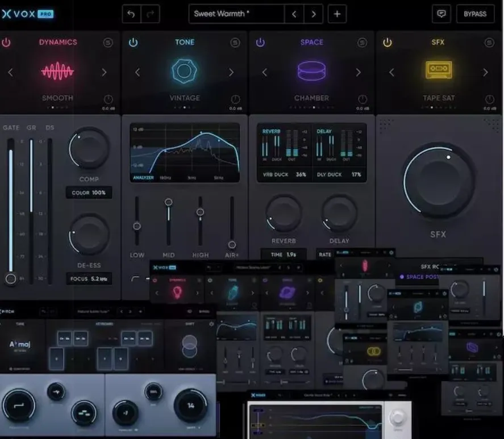The image size is (504, 439).
Task: Click the DE-ESS knob
Action: [x=89, y=234]
